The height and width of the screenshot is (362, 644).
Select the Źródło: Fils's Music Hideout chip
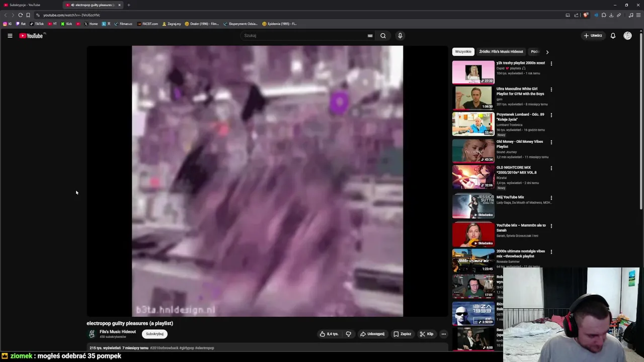coord(501,51)
